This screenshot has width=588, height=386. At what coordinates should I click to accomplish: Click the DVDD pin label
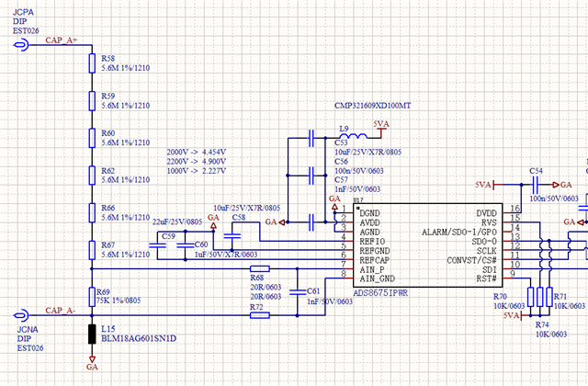coord(486,213)
